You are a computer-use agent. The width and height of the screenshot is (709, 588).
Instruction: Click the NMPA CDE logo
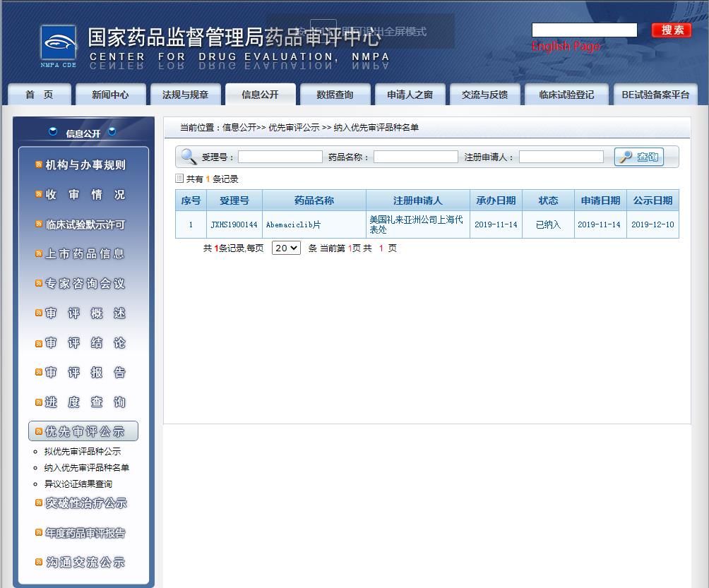point(59,46)
